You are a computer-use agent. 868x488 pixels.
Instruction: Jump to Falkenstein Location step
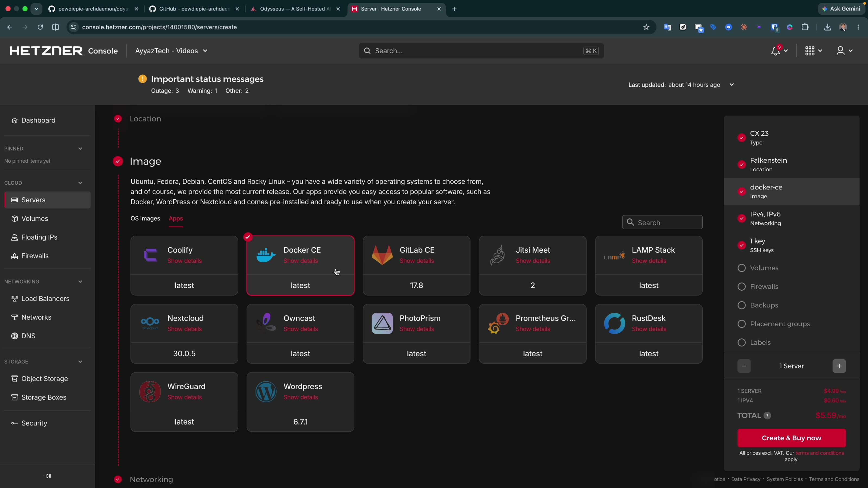[x=792, y=165]
